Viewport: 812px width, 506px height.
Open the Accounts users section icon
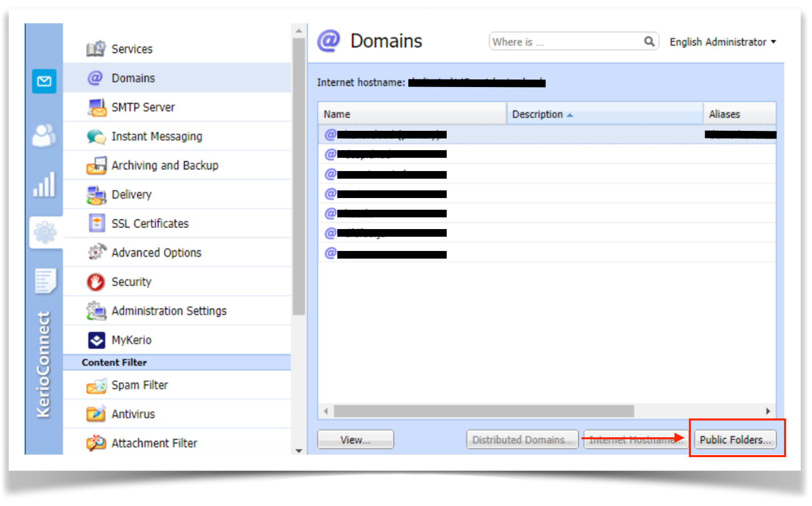[x=44, y=135]
